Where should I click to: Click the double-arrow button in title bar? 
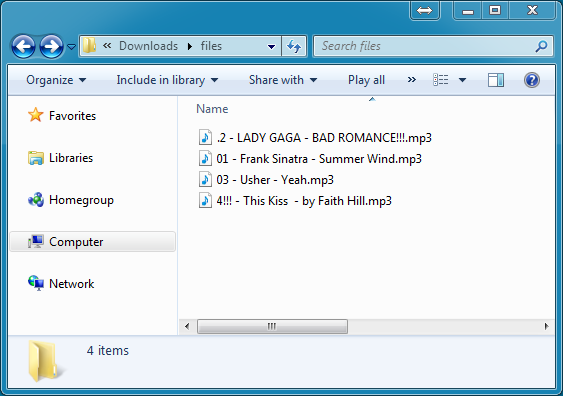point(424,10)
